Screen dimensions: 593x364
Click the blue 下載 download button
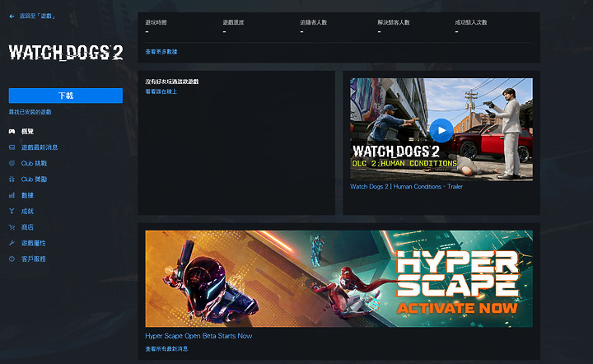coord(66,96)
